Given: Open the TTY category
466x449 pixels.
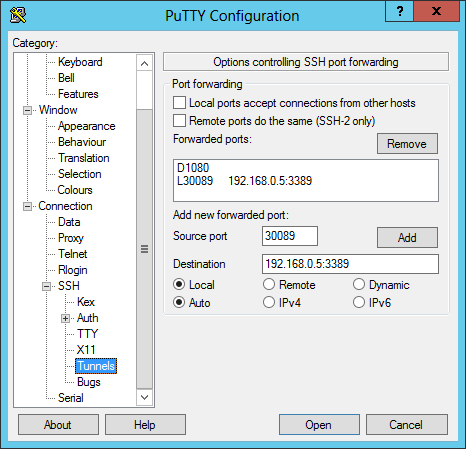Looking at the screenshot, I should [x=87, y=334].
